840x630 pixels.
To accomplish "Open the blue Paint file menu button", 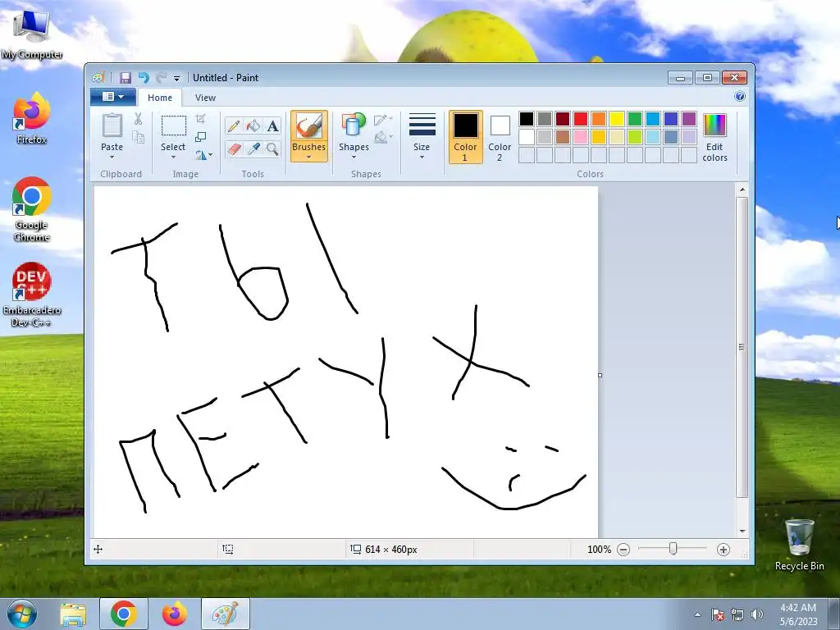I will pyautogui.click(x=112, y=97).
